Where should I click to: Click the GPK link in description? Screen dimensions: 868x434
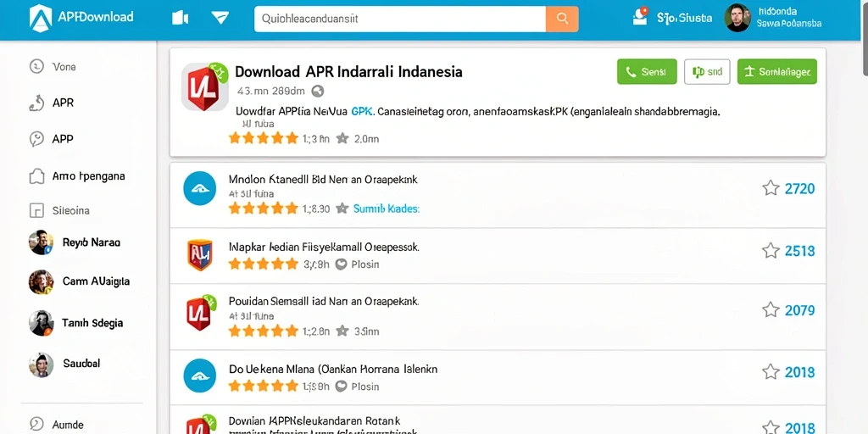pyautogui.click(x=363, y=111)
